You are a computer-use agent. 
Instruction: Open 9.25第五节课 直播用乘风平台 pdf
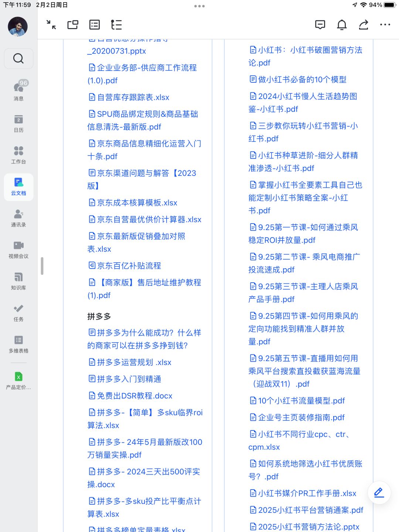coord(305,371)
